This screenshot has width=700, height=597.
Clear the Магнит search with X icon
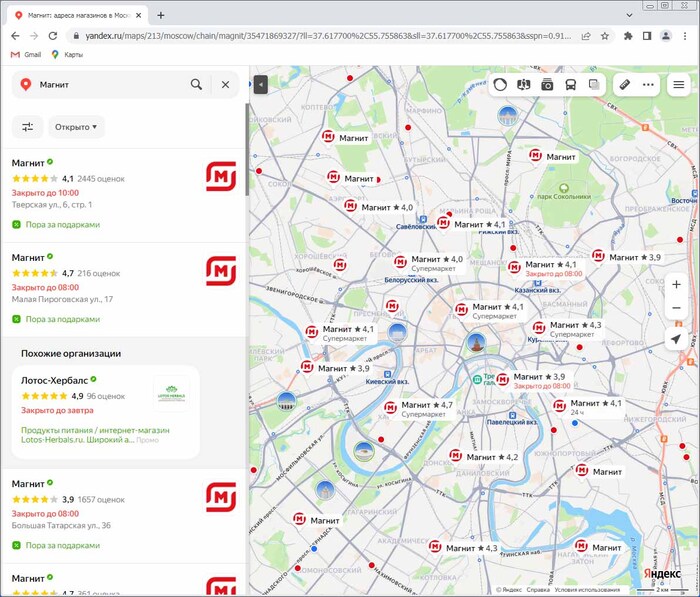[x=225, y=84]
